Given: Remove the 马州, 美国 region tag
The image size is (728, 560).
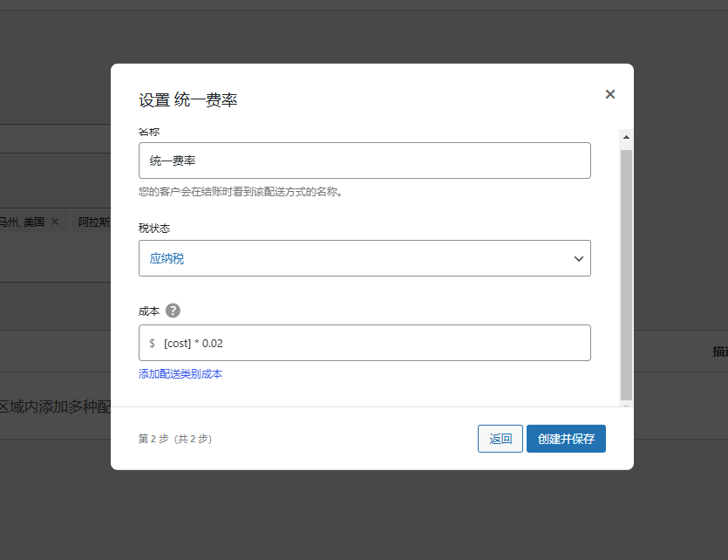Looking at the screenshot, I should click(55, 222).
